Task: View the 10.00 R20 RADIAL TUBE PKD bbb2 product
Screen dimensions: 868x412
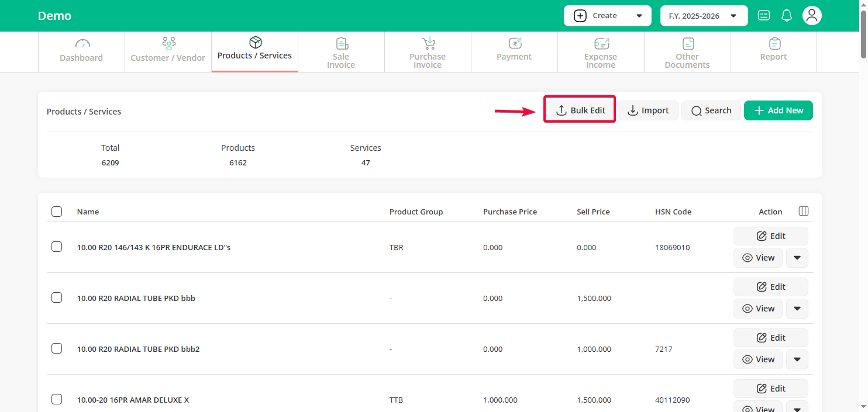Action: [x=758, y=359]
